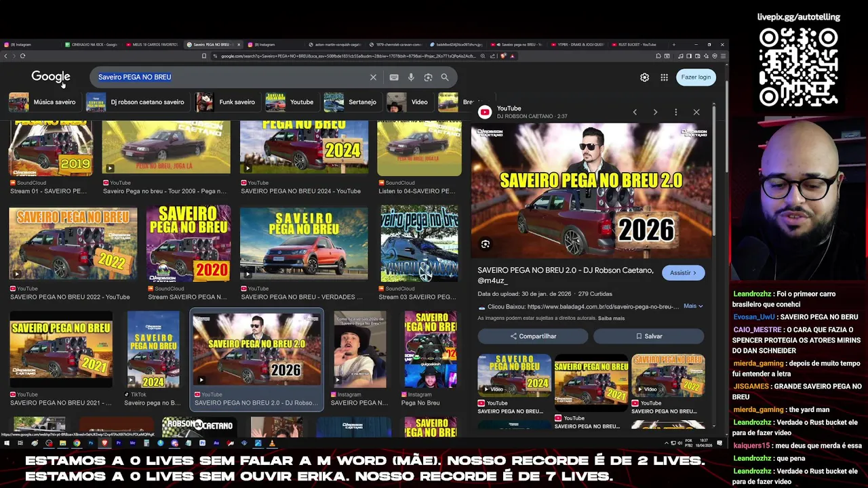Switch to 'YTPBR - DRAKE & JOGI' browser tab
Image resolution: width=868 pixels, height=488 pixels.
pos(576,45)
